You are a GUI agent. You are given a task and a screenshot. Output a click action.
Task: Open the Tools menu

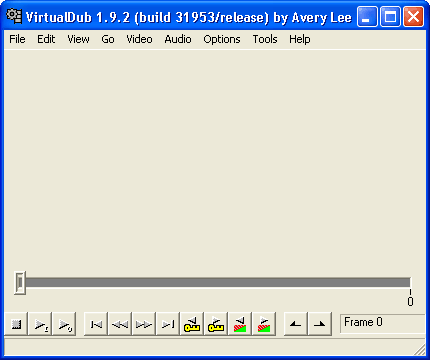[265, 39]
